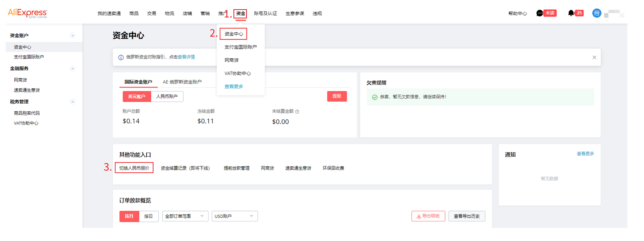Open the unread messages chat icon
This screenshot has width=644, height=241.
pyautogui.click(x=540, y=13)
